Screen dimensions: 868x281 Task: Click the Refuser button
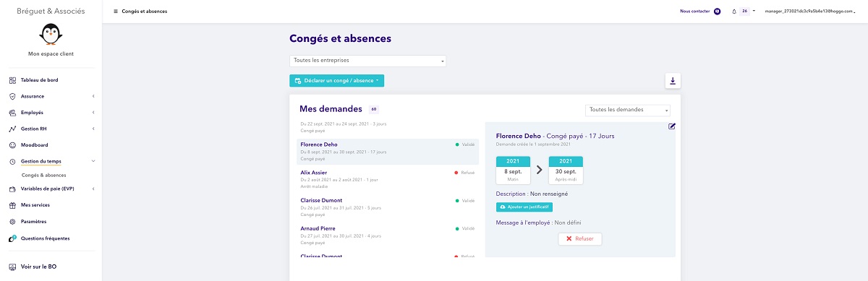pos(580,238)
